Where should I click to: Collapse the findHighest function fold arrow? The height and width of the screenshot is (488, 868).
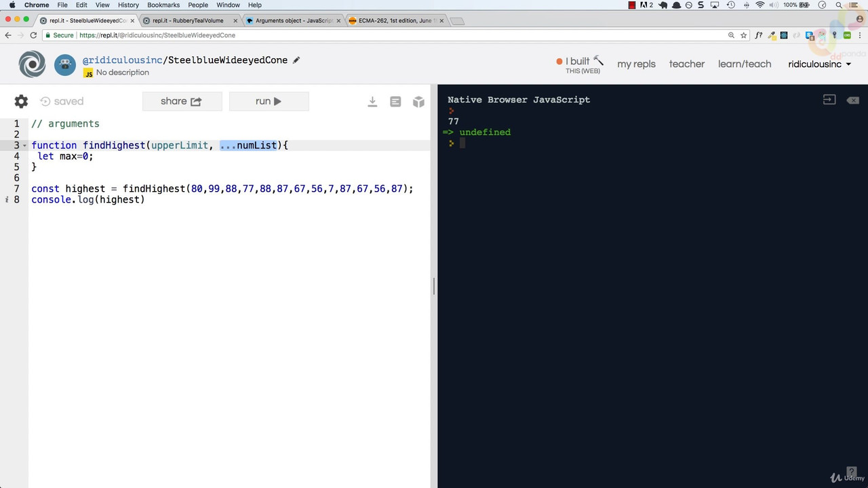click(25, 146)
